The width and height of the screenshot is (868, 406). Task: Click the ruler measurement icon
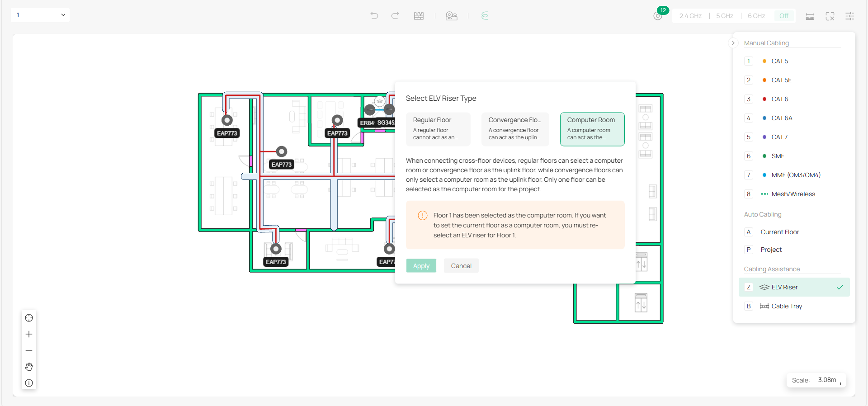coord(810,16)
